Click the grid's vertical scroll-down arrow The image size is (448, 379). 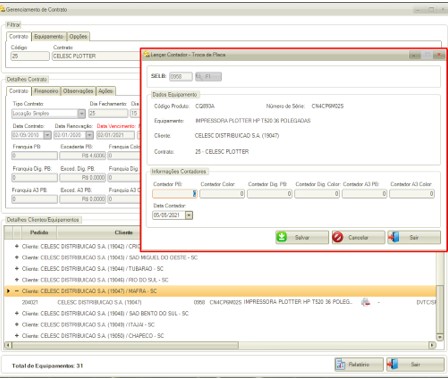point(440,337)
